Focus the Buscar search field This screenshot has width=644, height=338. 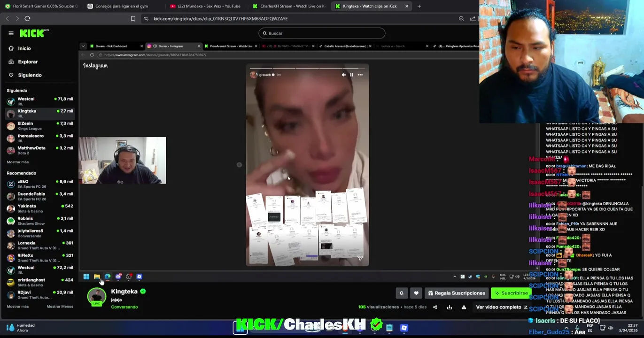[x=322, y=33]
